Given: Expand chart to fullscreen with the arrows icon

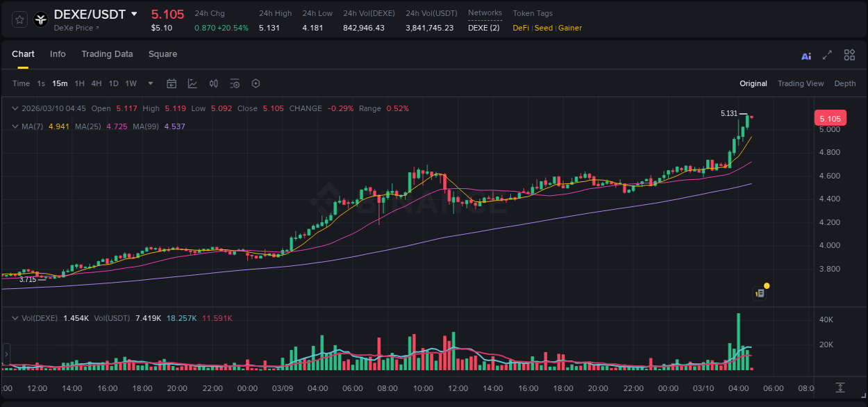Looking at the screenshot, I should point(828,54).
